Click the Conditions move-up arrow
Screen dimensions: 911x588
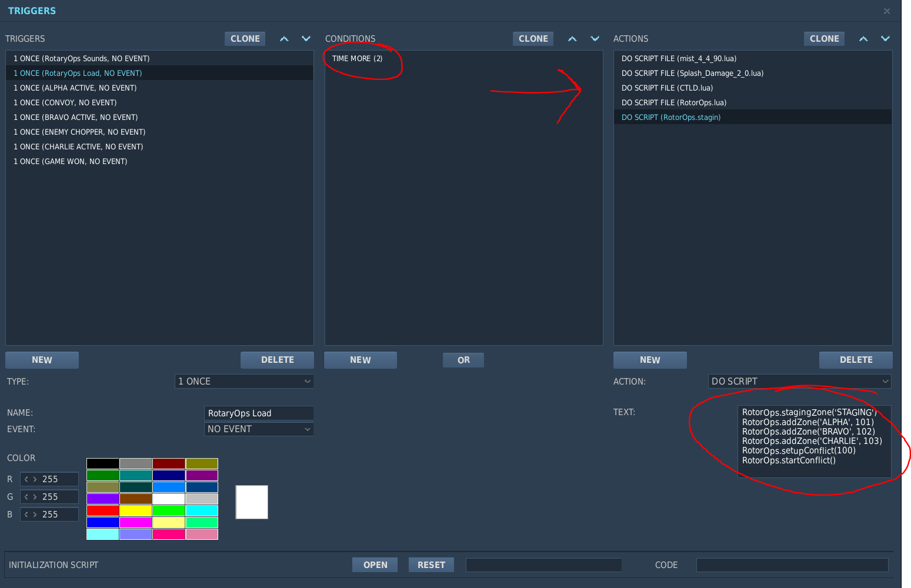572,39
